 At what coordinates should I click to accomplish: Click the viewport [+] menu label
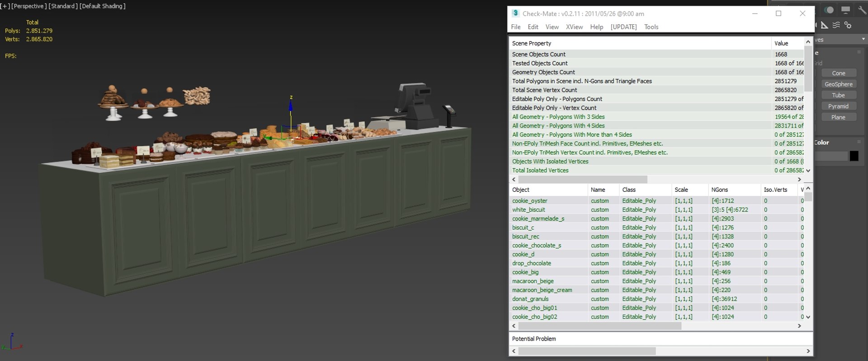(5, 6)
